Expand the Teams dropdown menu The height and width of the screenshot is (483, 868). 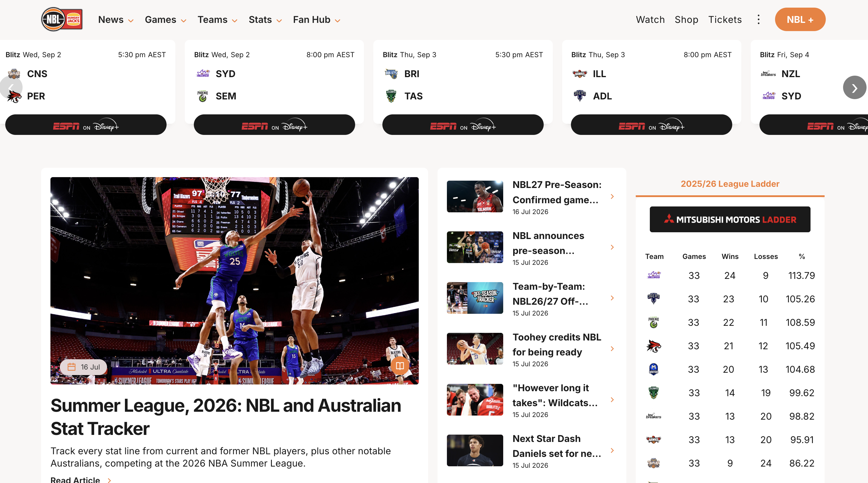(x=217, y=20)
